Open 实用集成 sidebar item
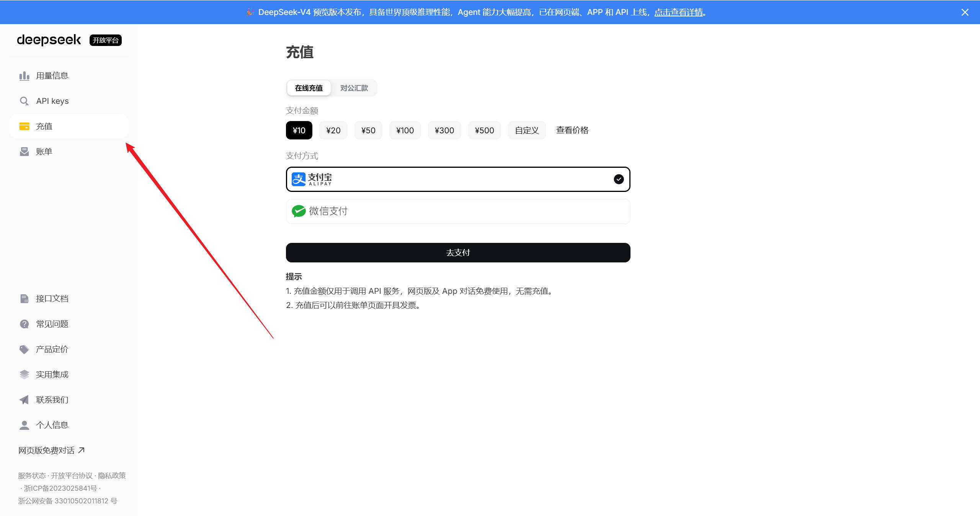Image resolution: width=980 pixels, height=516 pixels. coord(69,375)
